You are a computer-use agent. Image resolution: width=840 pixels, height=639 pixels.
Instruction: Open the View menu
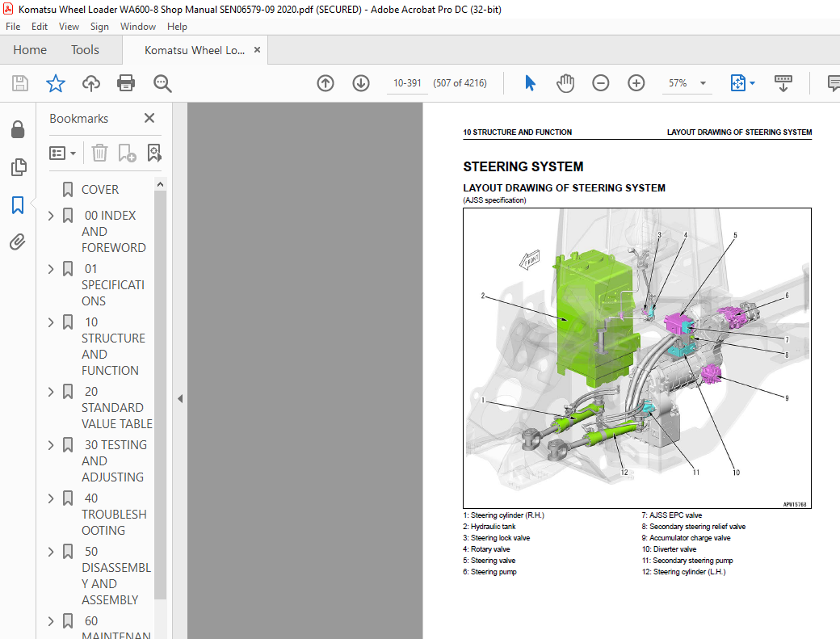tap(69, 26)
